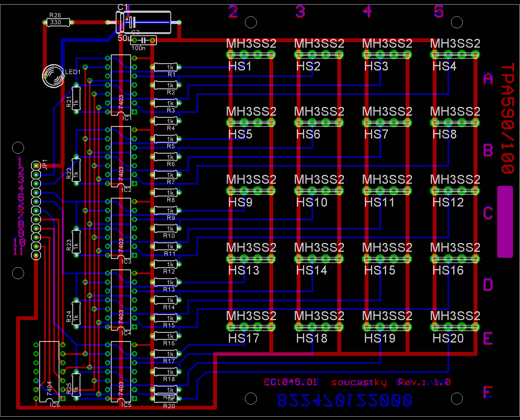Click the HS1 hall sensor pads
The height and width of the screenshot is (420, 520).
click(x=251, y=55)
